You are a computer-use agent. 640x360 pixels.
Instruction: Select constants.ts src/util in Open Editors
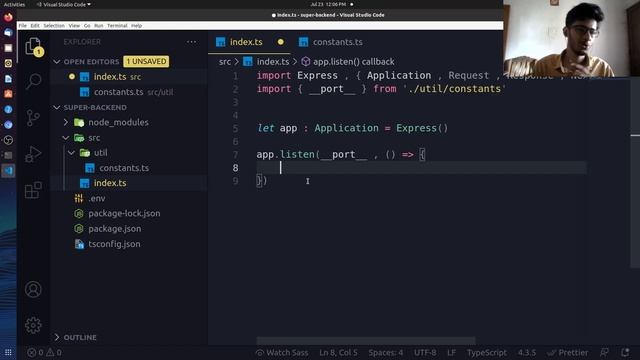(x=130, y=92)
